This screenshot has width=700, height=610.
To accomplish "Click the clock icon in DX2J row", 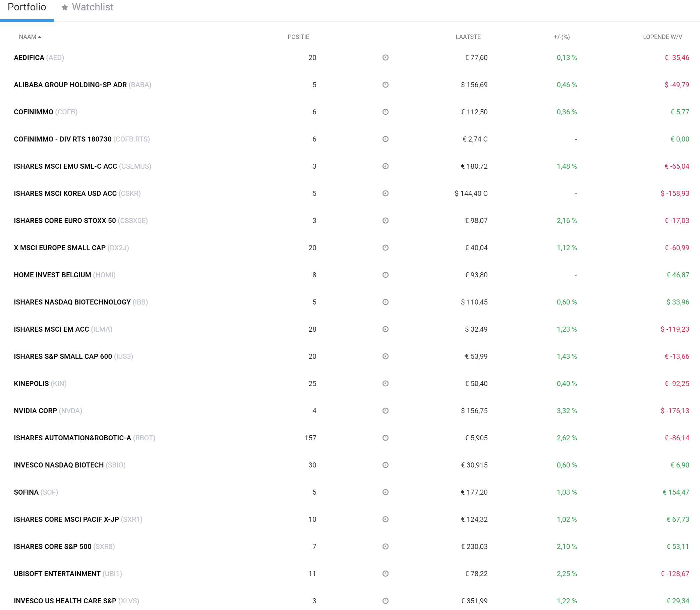I will (x=385, y=248).
